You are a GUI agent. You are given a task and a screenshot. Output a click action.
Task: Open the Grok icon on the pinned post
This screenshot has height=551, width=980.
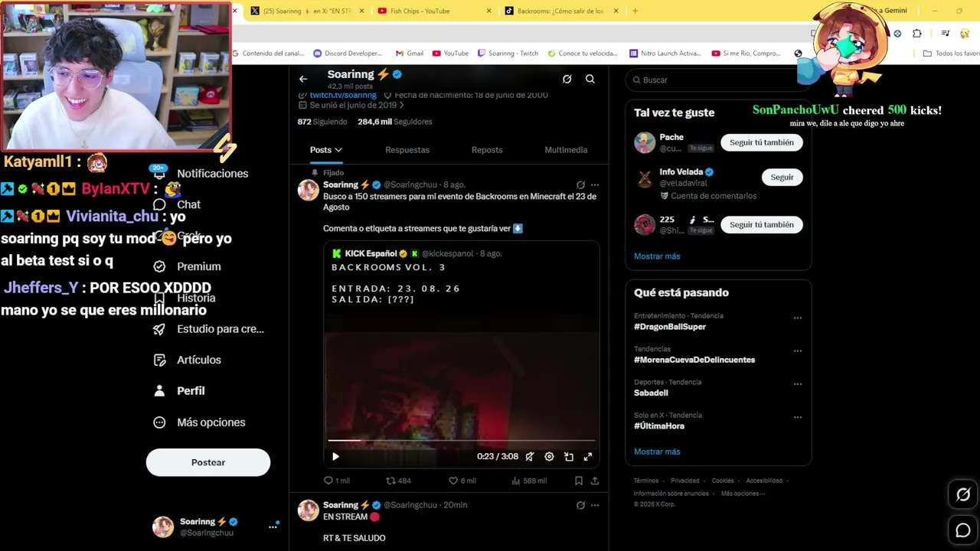[x=580, y=185]
